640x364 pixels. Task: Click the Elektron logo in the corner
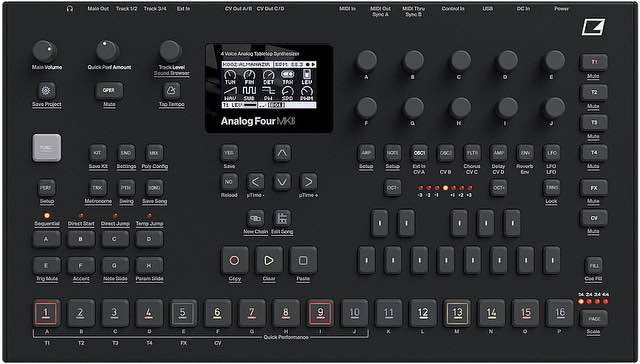pos(593,27)
